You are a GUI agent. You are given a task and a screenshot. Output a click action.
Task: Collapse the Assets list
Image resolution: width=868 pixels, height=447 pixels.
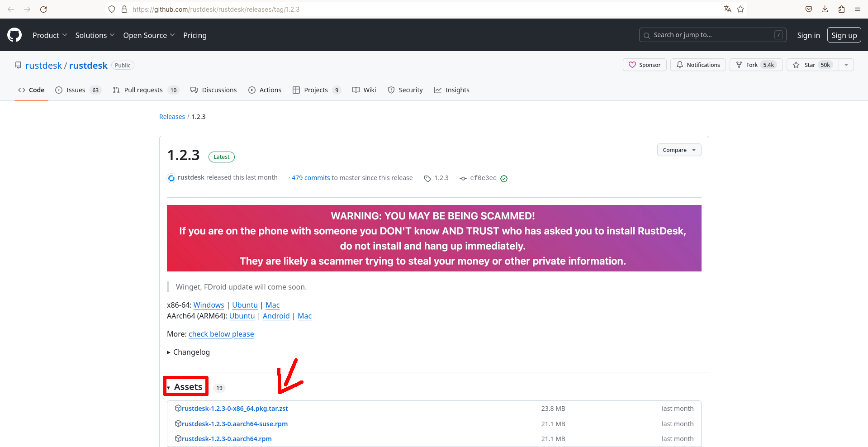point(185,387)
